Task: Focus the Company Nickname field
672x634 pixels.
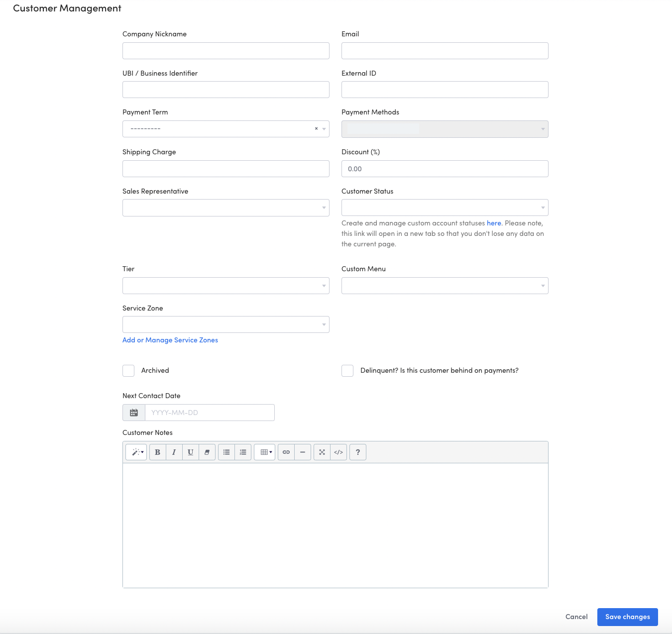Action: click(226, 51)
